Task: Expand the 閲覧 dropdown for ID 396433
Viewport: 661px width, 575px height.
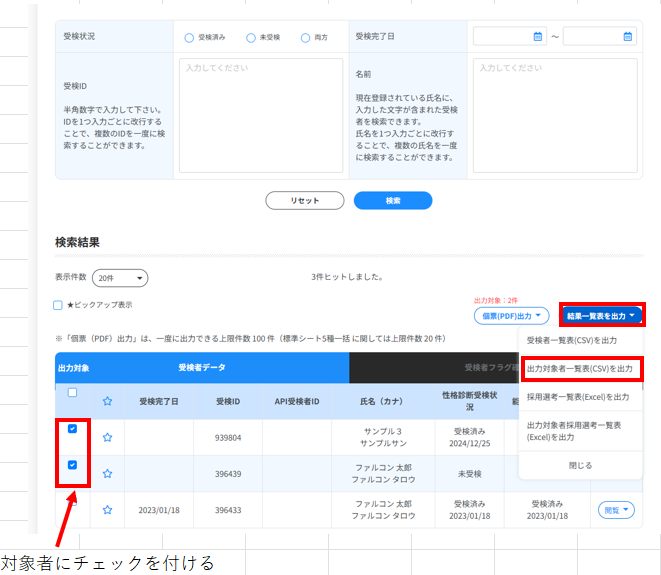Action: (616, 510)
